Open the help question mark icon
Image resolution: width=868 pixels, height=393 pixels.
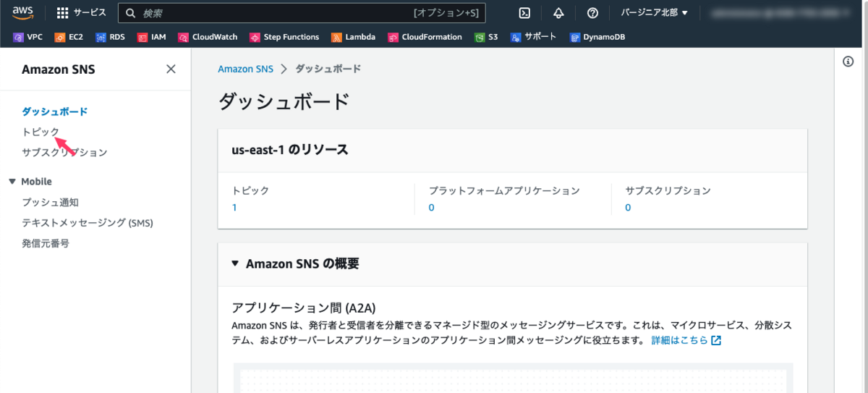coord(592,13)
